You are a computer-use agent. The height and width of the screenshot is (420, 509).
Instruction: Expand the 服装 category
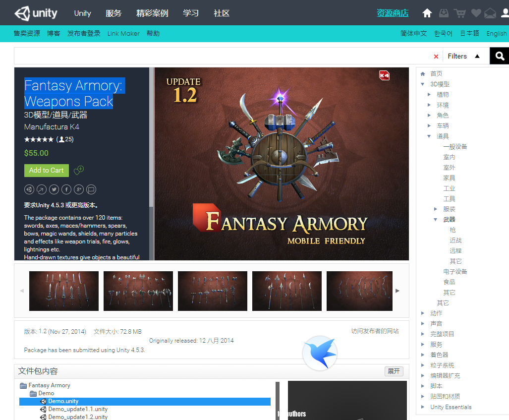click(436, 209)
